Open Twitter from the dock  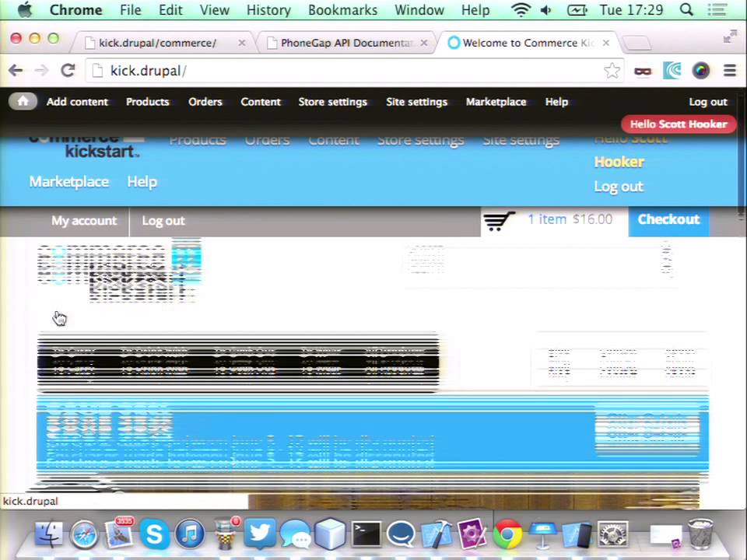pos(260,534)
